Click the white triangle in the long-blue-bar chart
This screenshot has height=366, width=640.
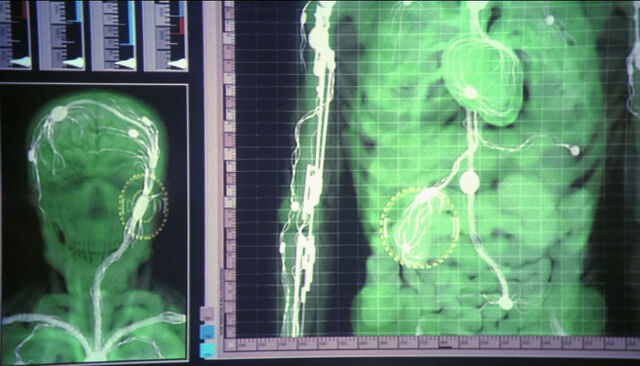[126, 64]
